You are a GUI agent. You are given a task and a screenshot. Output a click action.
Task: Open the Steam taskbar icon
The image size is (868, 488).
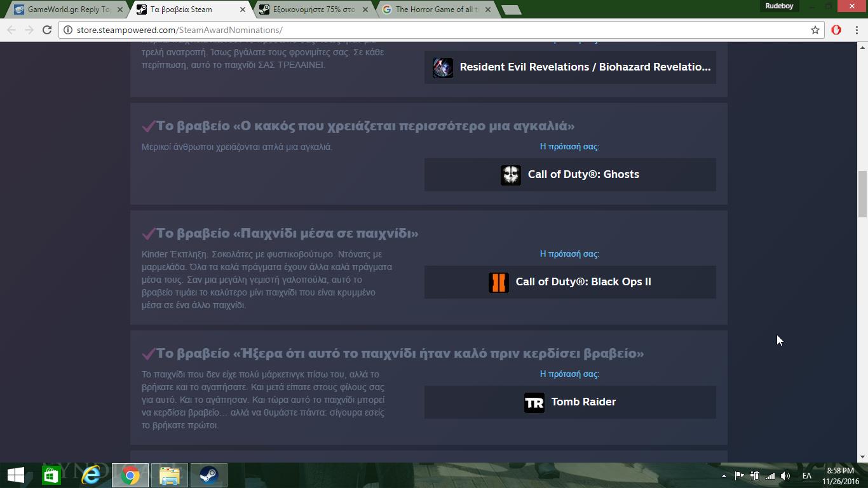tap(209, 475)
